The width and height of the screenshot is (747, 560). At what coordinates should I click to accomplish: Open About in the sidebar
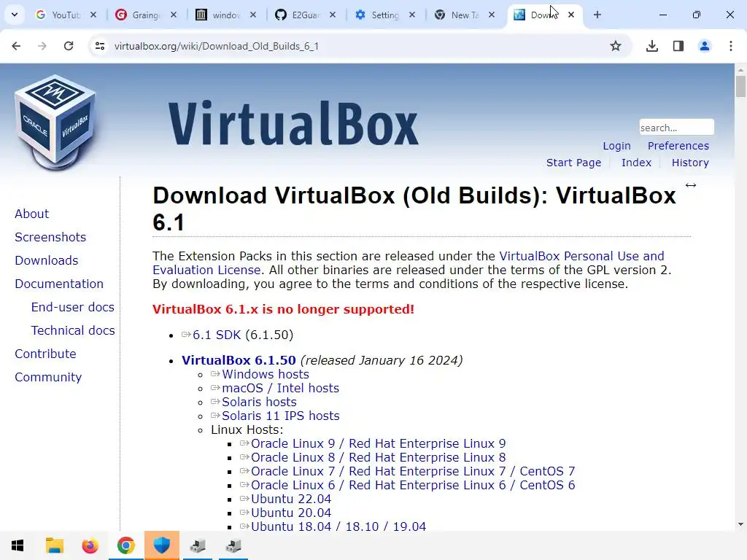click(x=31, y=214)
